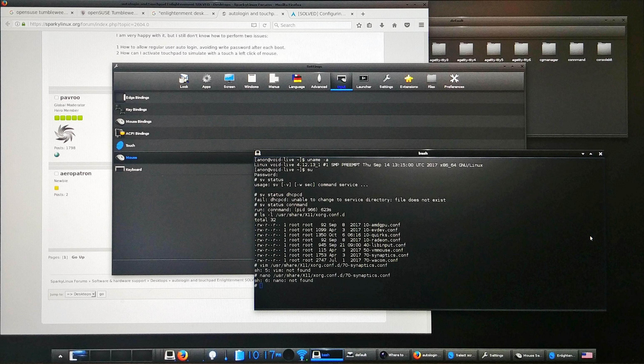The image size is (644, 364).
Task: Open aeropatron's profile link
Action: (x=76, y=173)
